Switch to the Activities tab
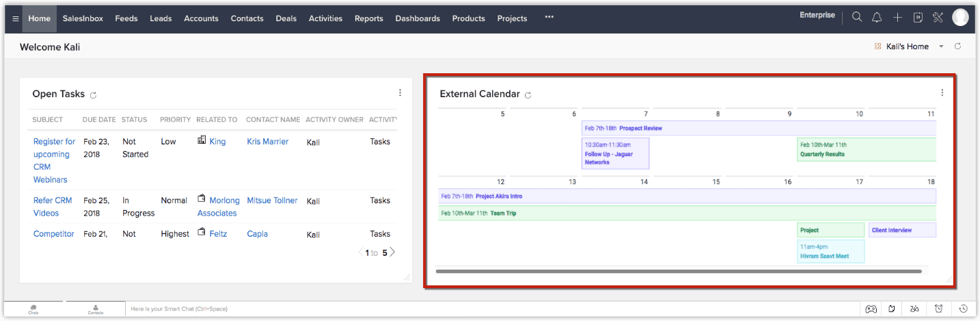980x321 pixels. pos(325,18)
